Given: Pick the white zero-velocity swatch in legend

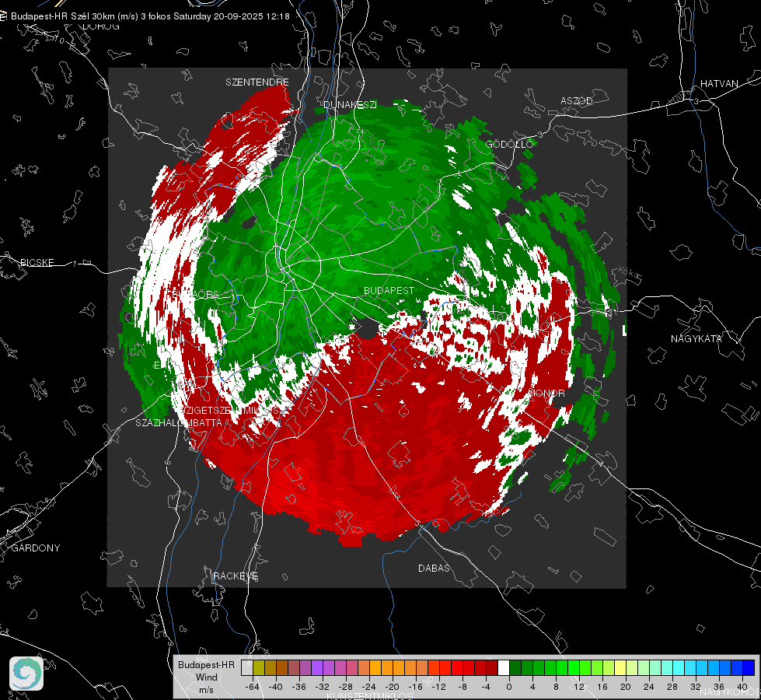Looking at the screenshot, I should pyautogui.click(x=504, y=668).
